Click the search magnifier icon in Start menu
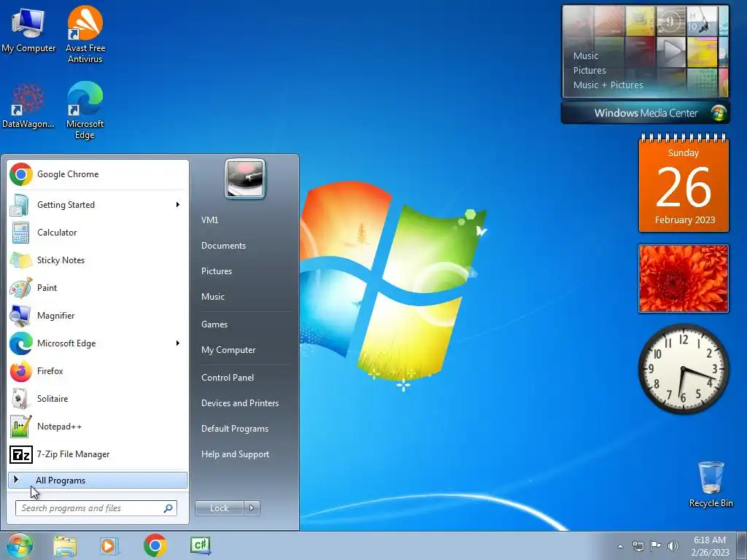This screenshot has width=747, height=560. pyautogui.click(x=169, y=508)
